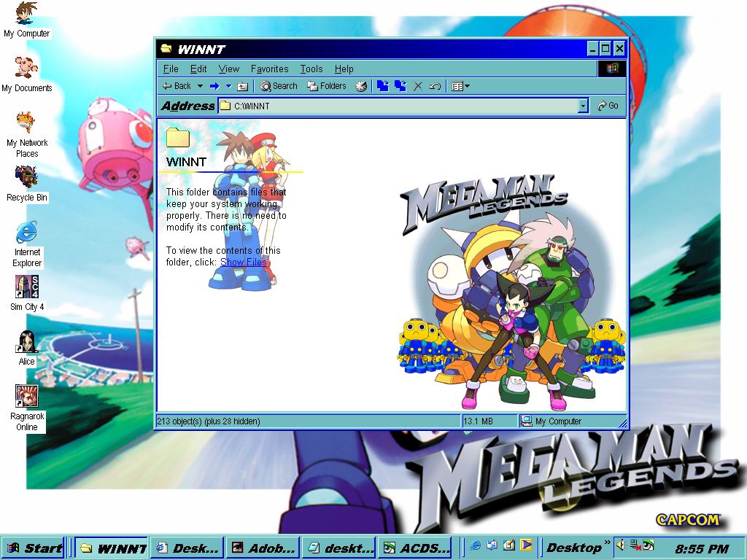Image resolution: width=747 pixels, height=560 pixels.
Task: Click the Move To toolbar icon
Action: pyautogui.click(x=382, y=86)
